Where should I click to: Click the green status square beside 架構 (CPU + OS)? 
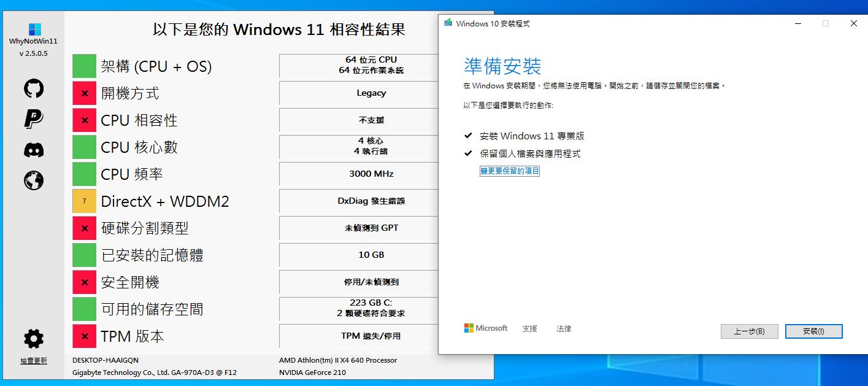[x=84, y=66]
